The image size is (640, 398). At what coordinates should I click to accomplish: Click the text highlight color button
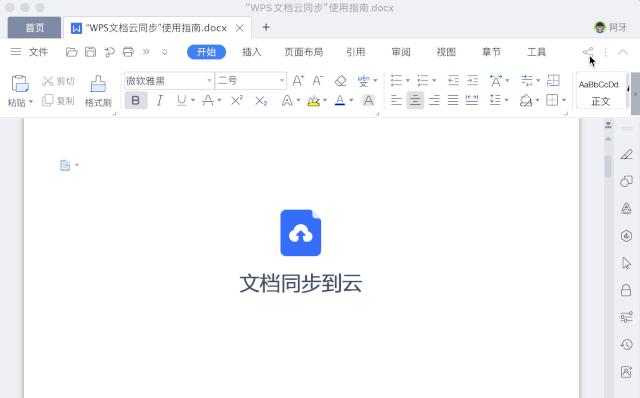[x=313, y=100]
